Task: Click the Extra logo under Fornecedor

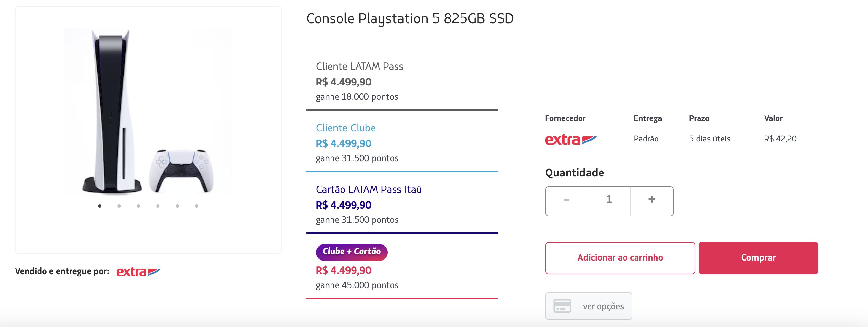Action: pos(571,139)
